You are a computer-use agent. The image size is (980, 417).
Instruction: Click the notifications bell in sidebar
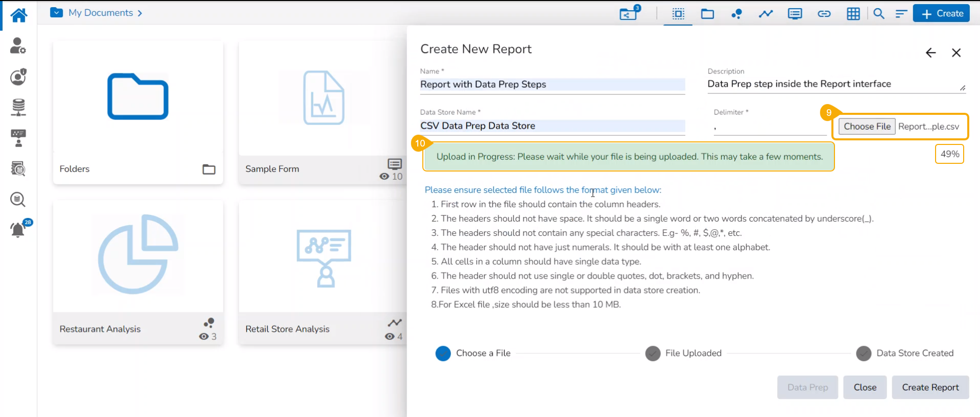click(x=18, y=230)
